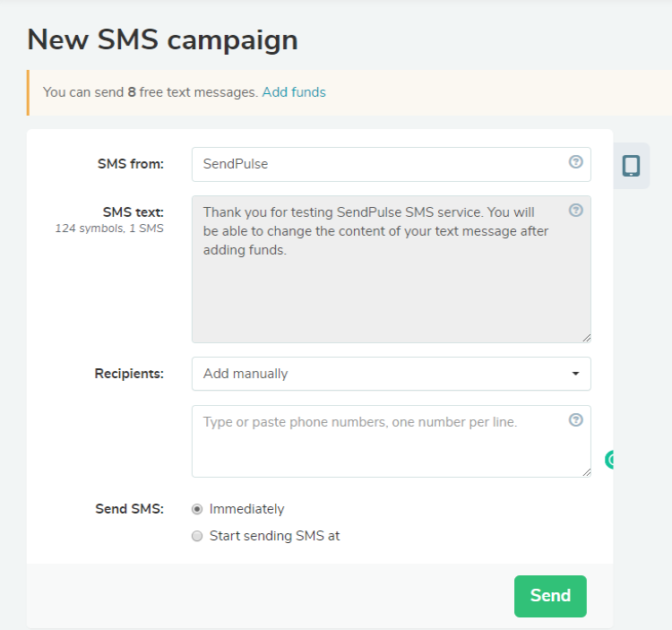
Task: Select the Immediately radio option
Action: 197,509
